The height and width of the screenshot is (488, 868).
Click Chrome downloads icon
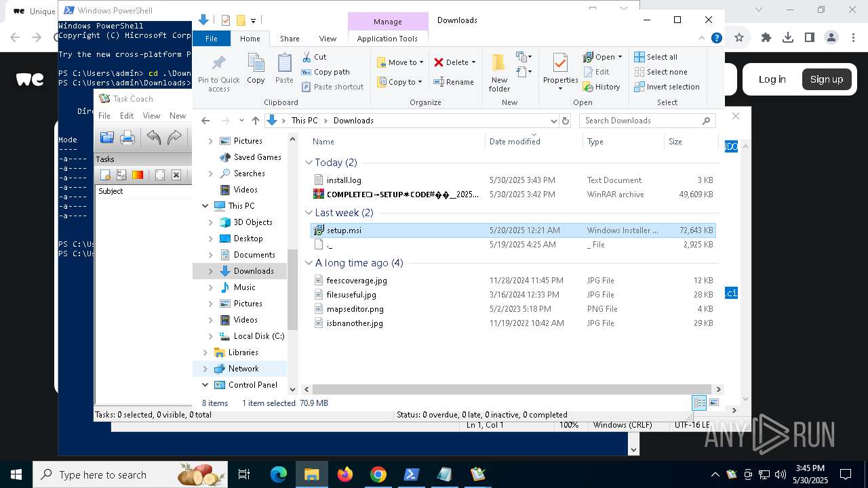787,38
